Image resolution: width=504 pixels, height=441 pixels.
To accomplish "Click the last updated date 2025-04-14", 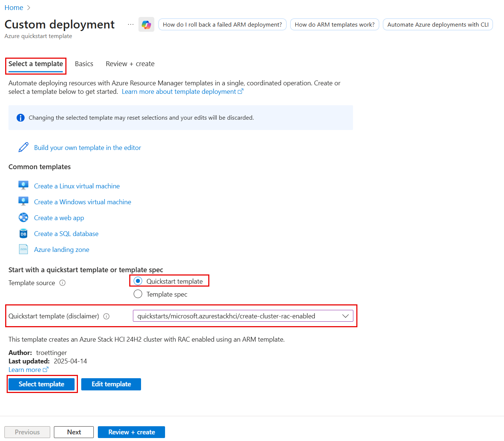I will [71, 361].
